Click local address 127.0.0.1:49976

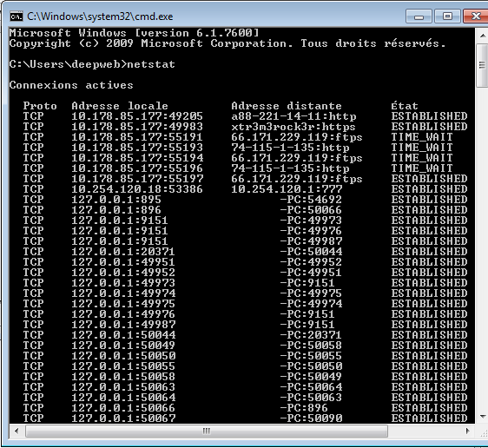[123, 314]
